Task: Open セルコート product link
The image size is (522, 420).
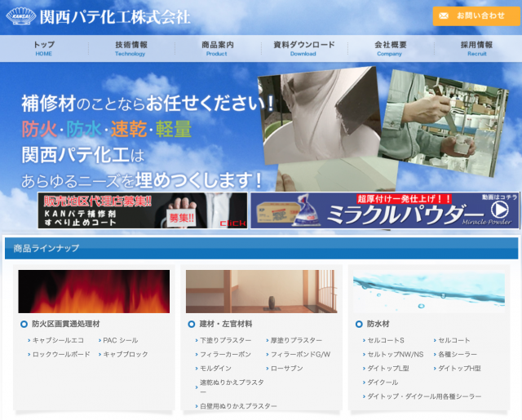Action: tap(453, 340)
